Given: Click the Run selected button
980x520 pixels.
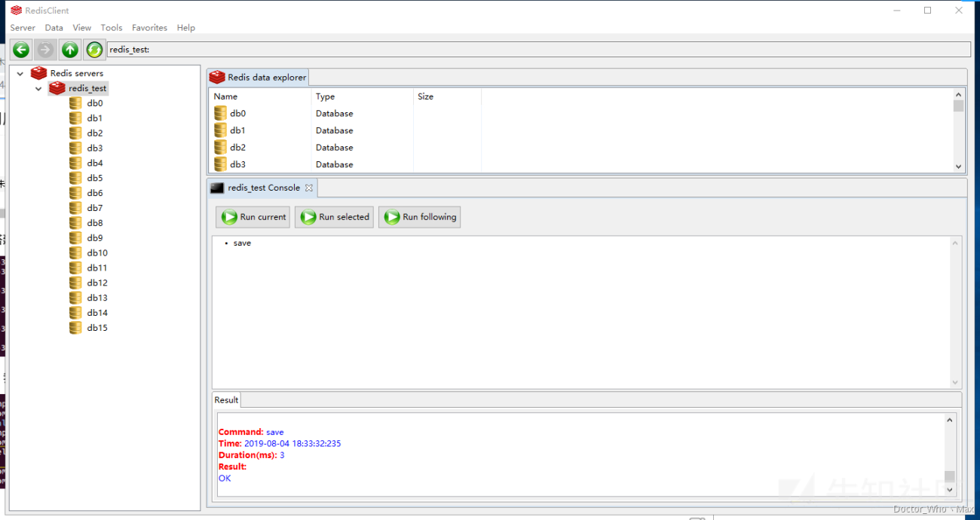Looking at the screenshot, I should click(334, 217).
